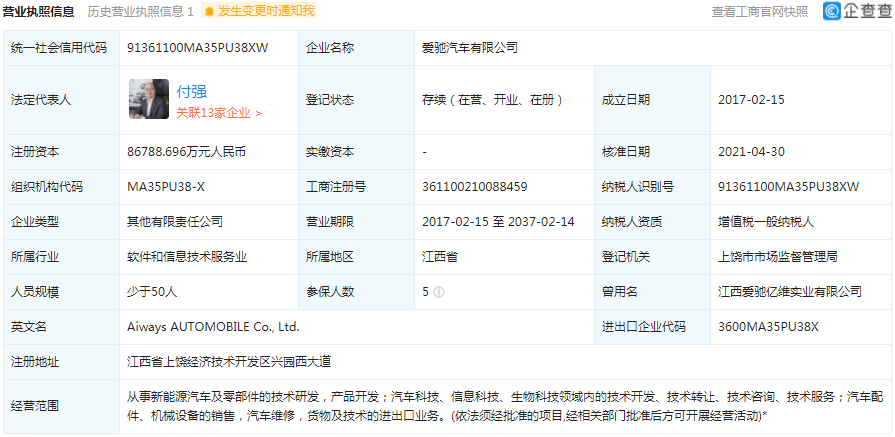Click the registered capital 86788.696万元人民币
Screen dimensions: 895x437
[186, 152]
